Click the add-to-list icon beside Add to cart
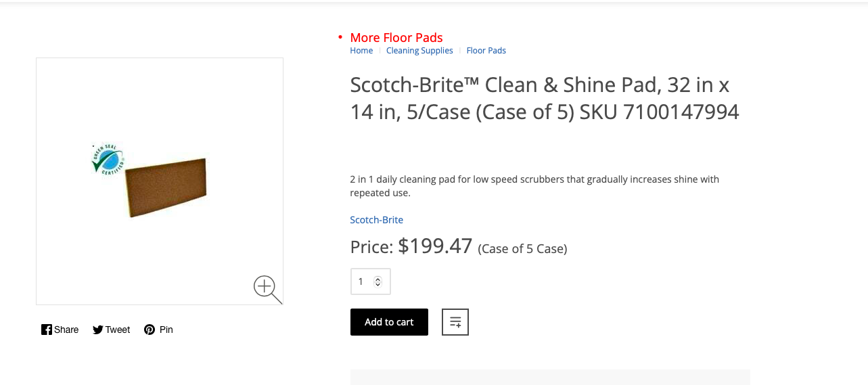 455,322
